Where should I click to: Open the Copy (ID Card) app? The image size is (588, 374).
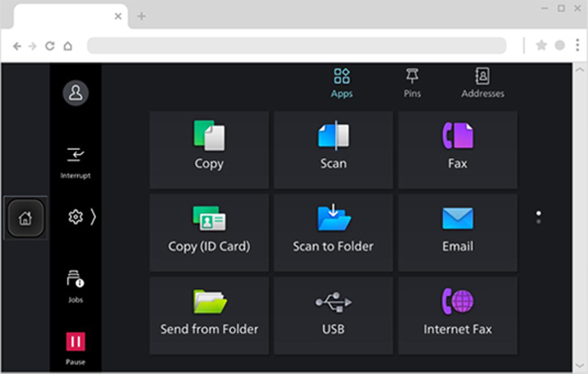(x=209, y=233)
